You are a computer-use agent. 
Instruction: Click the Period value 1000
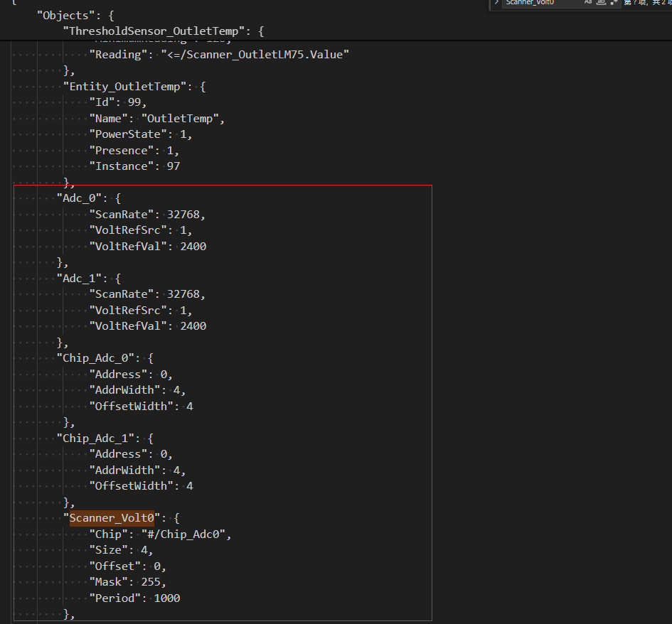coord(166,598)
